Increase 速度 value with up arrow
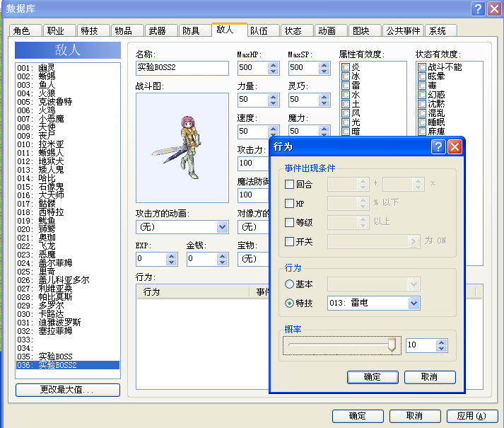This screenshot has height=428, width=504. [274, 129]
